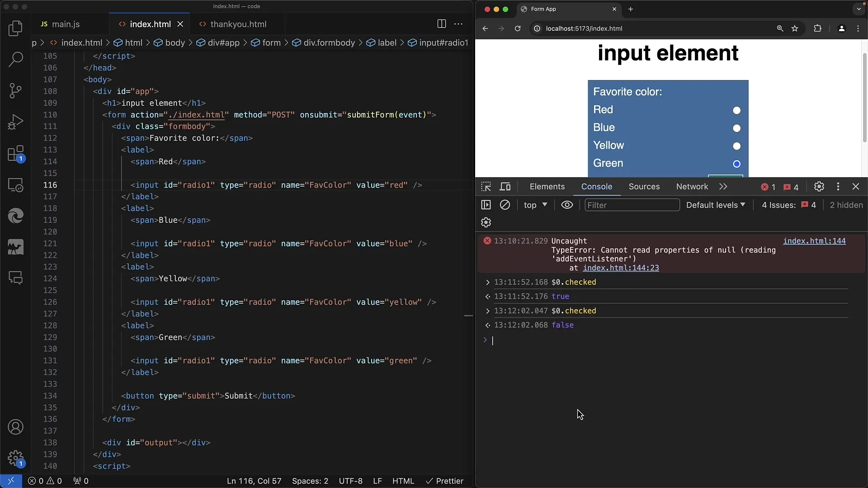This screenshot has width=868, height=488.
Task: Click the DevTools overflow menu button
Action: (x=838, y=187)
